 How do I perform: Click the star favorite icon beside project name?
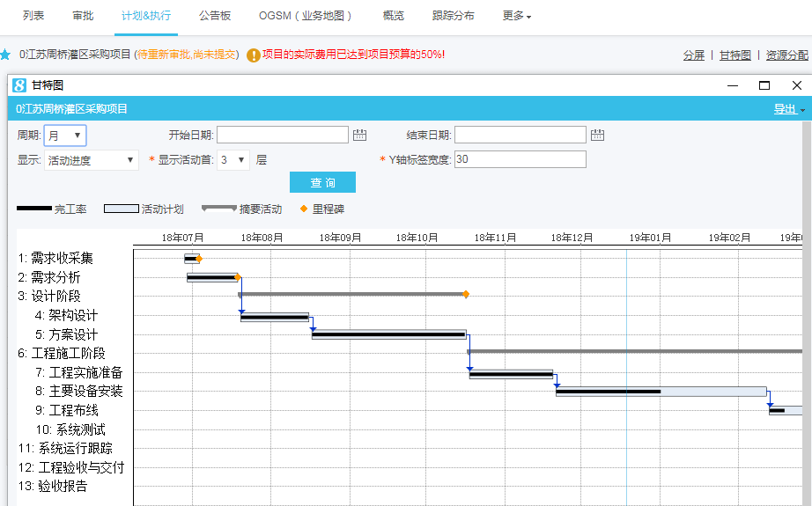tap(5, 55)
